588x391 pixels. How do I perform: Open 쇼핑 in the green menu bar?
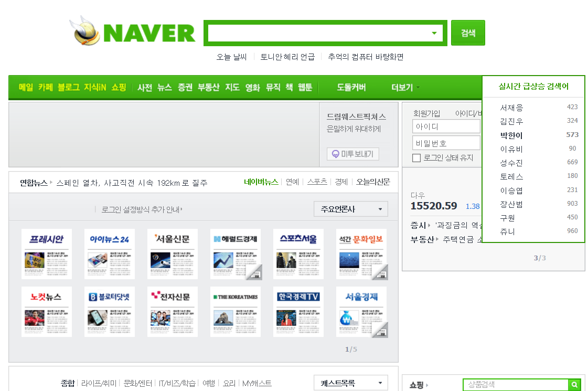click(x=119, y=88)
